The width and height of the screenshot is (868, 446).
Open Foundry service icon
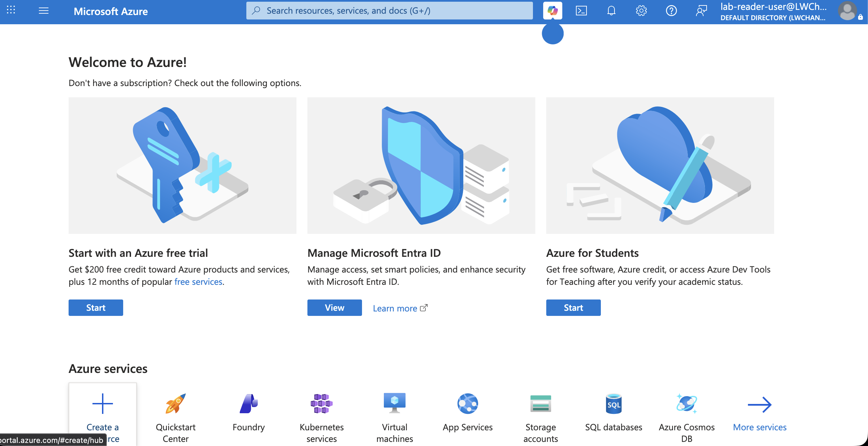coord(249,404)
